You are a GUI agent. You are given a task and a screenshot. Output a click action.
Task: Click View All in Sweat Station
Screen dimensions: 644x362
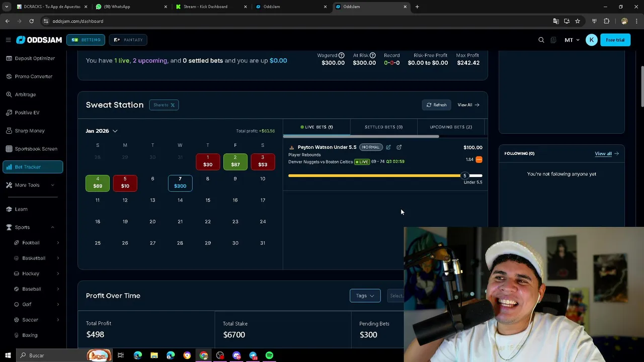(x=468, y=105)
